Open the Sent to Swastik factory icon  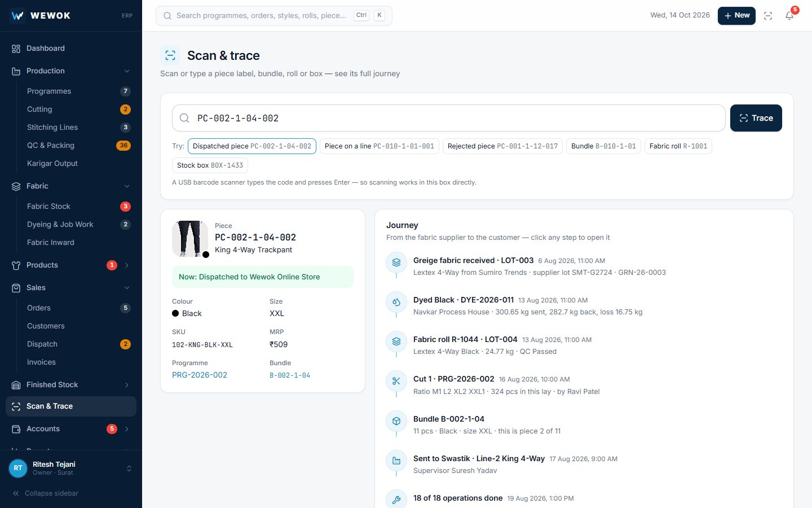tap(396, 461)
